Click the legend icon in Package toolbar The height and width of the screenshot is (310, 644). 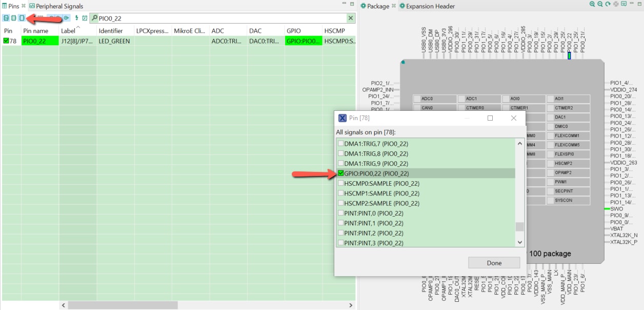point(624,4)
